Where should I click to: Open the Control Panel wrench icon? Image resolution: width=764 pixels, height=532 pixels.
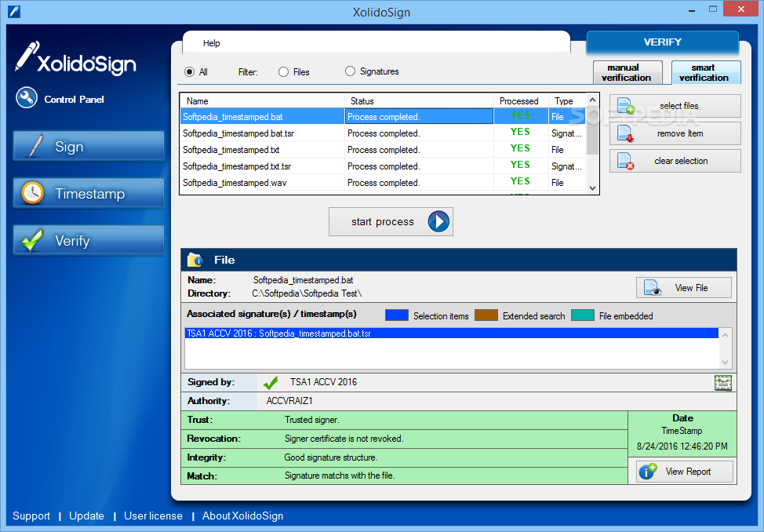27,97
